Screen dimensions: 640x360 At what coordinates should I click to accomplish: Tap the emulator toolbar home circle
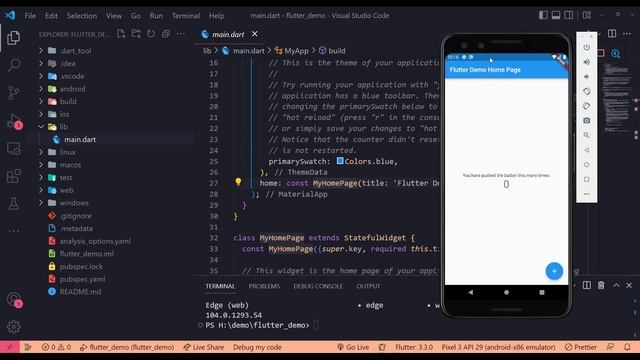pyautogui.click(x=587, y=164)
